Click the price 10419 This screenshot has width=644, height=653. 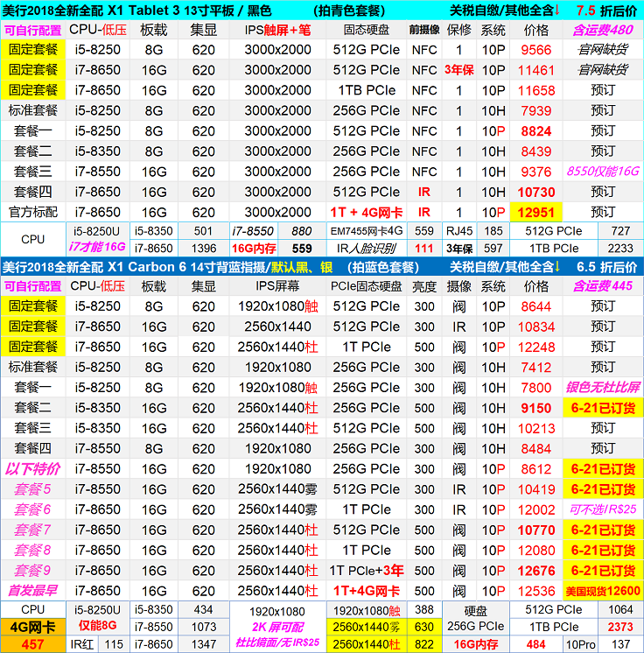(535, 489)
